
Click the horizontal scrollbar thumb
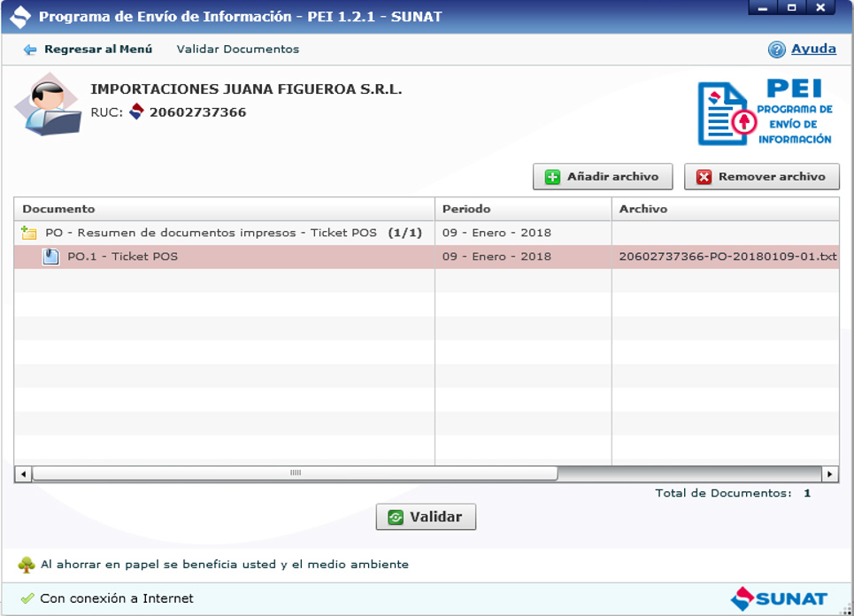tap(295, 474)
